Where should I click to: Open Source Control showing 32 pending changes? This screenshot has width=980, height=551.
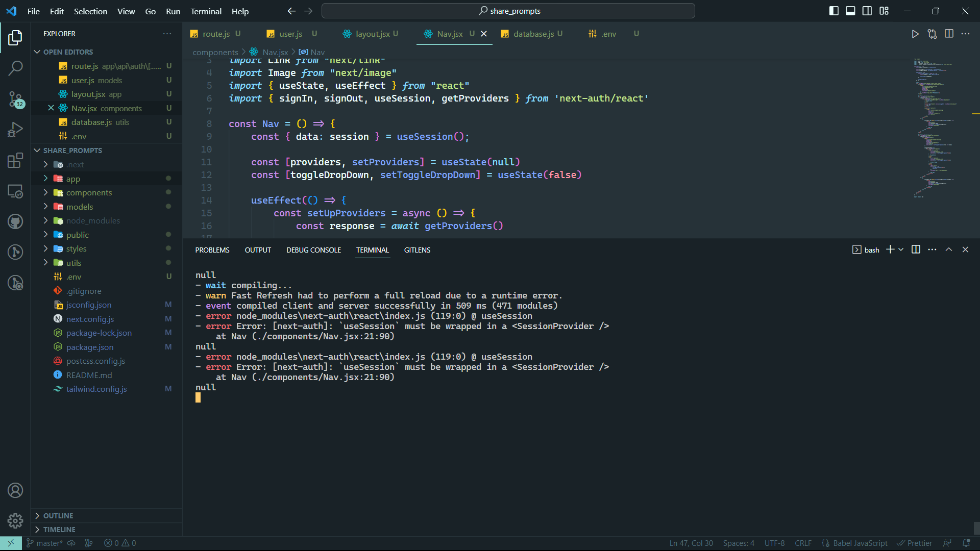pos(15,100)
